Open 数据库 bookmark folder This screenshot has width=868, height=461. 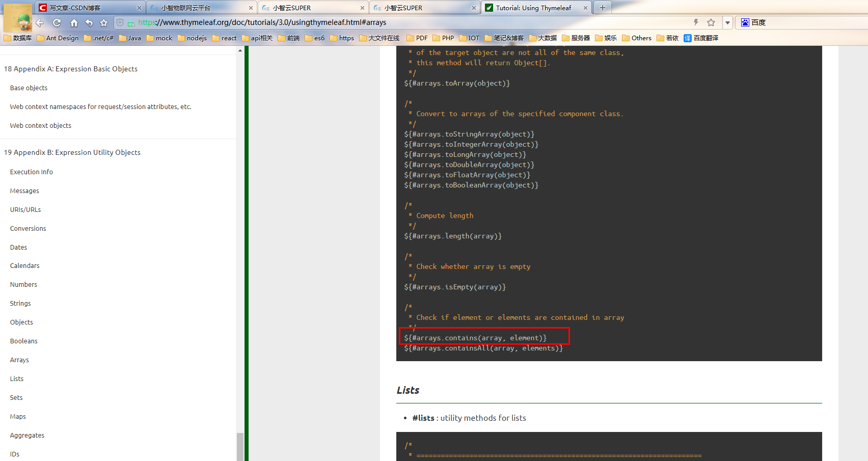pos(18,38)
